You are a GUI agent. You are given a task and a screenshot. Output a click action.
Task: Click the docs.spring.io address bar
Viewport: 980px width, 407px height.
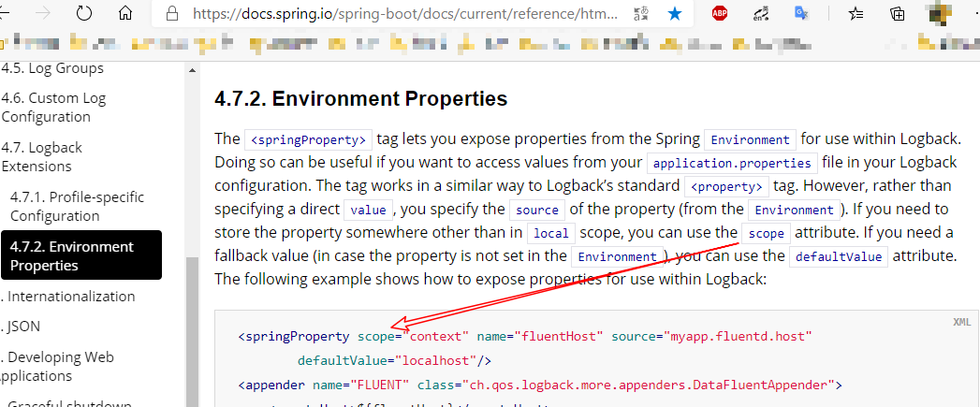[x=405, y=13]
